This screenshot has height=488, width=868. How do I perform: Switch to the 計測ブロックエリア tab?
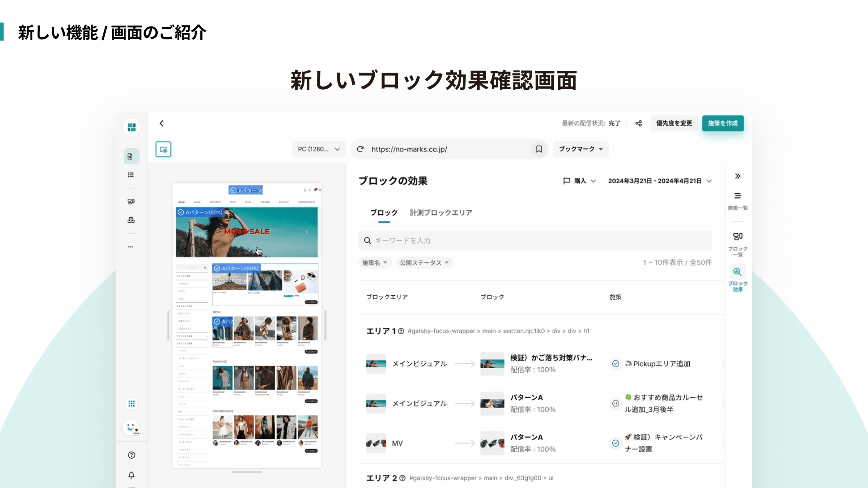click(441, 213)
